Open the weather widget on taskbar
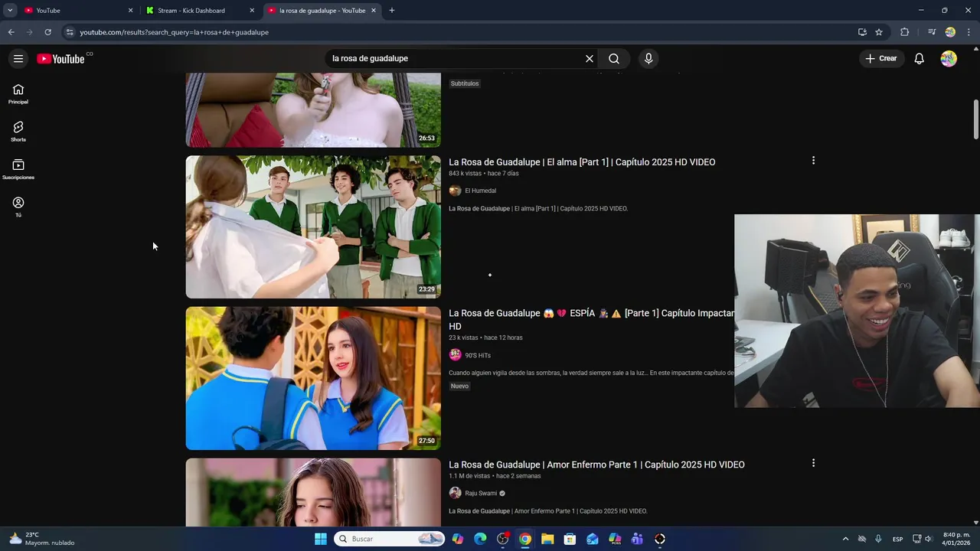The width and height of the screenshot is (980, 551). tap(42, 539)
